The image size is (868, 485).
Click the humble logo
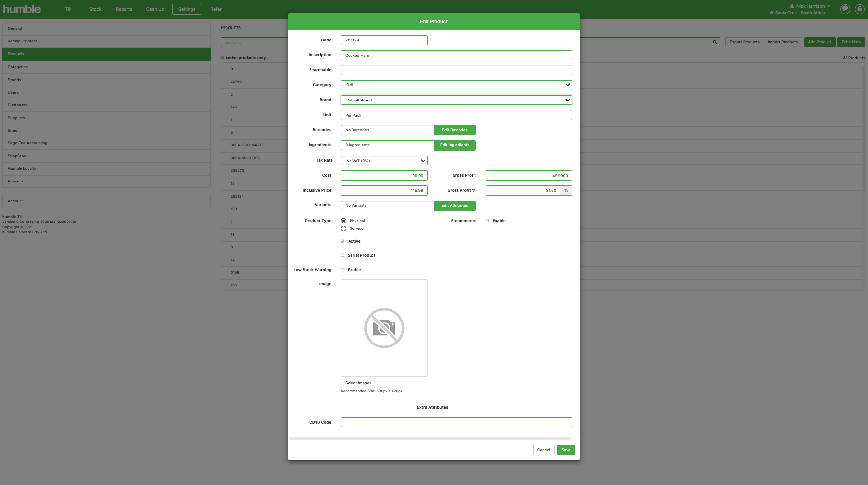[22, 9]
